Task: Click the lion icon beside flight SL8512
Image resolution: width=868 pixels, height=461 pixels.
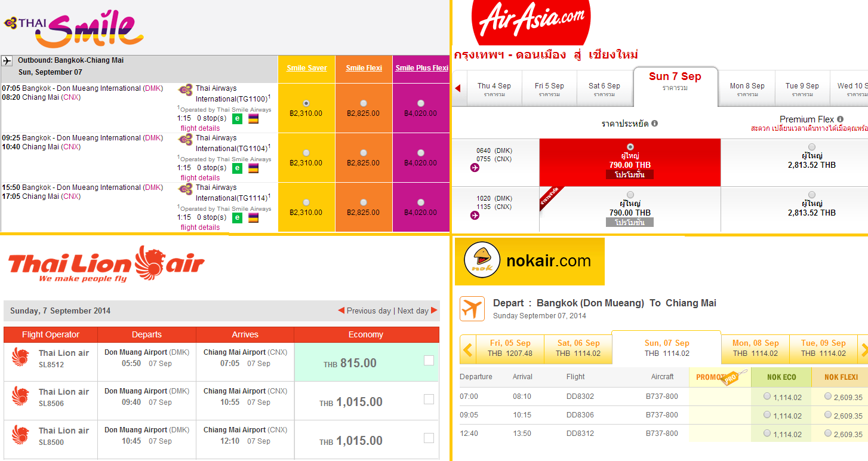Action: tap(20, 358)
